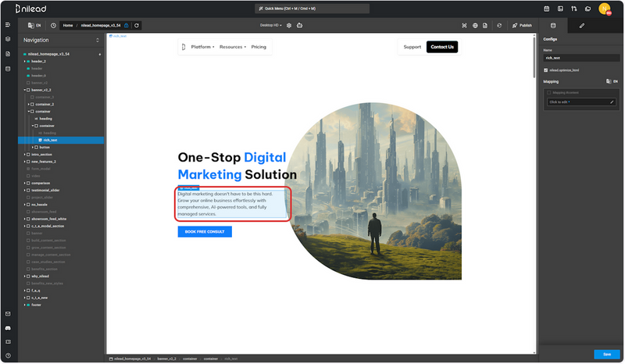Open the Resources menu in page preview
The height and width of the screenshot is (364, 625).
point(233,47)
